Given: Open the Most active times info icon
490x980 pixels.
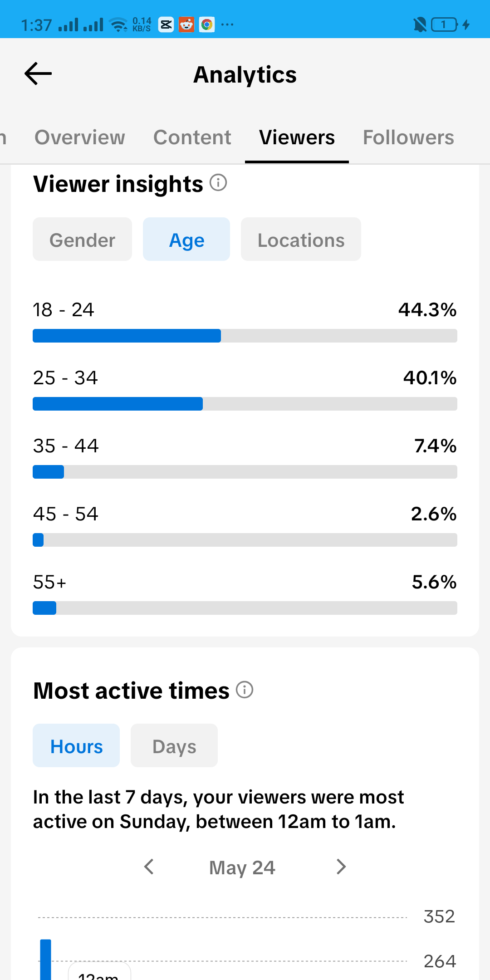Looking at the screenshot, I should pos(245,690).
